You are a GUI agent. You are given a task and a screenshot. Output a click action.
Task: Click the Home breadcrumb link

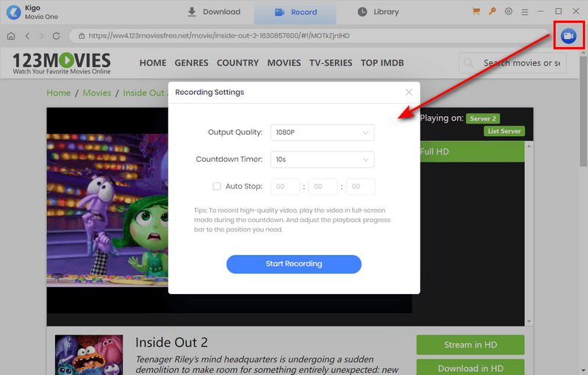click(59, 93)
